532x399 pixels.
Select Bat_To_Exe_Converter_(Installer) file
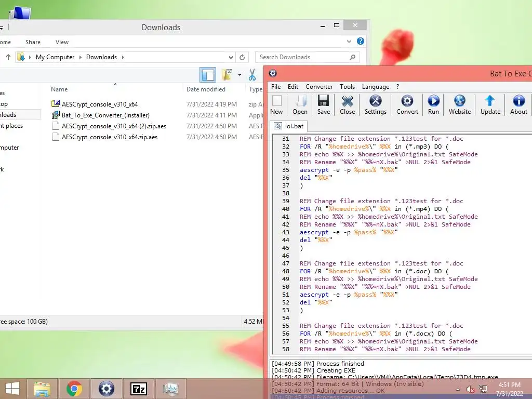(x=105, y=115)
